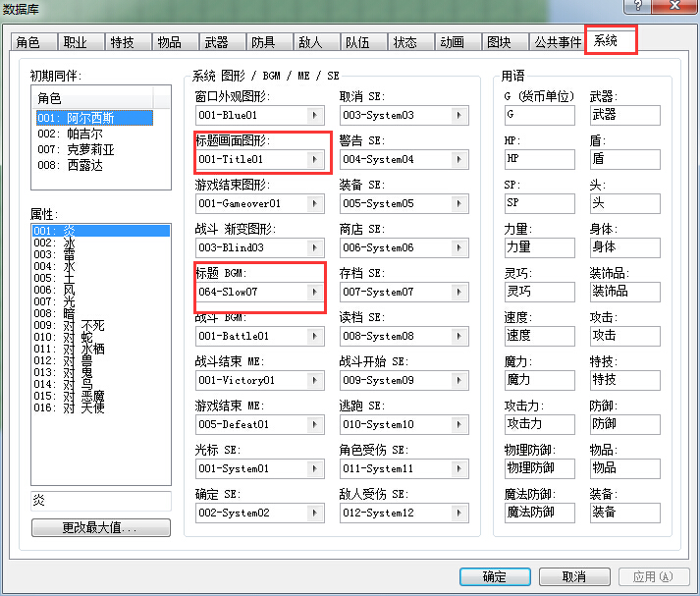This screenshot has height=596, width=700.
Task: Open the 战斗开始 SE 009-System09 picker arrow
Action: (x=458, y=380)
